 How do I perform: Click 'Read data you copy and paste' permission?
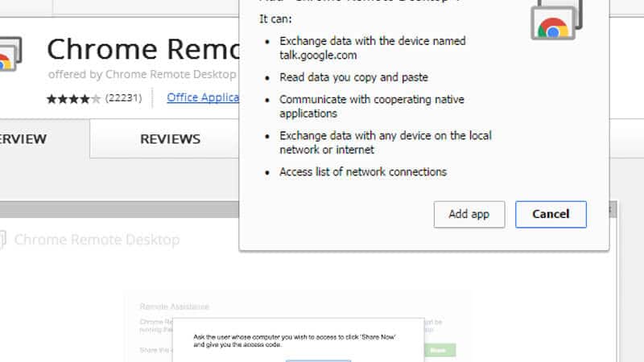(353, 77)
